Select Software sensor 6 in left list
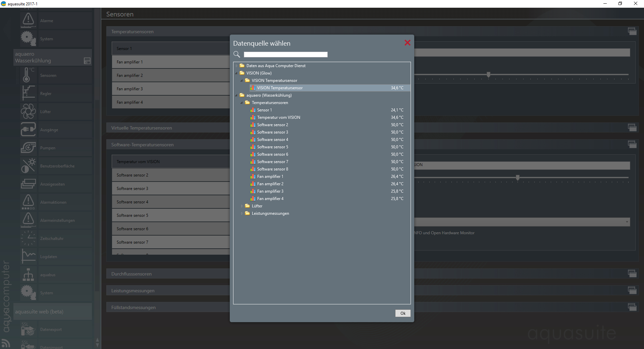Image resolution: width=644 pixels, height=349 pixels. [171, 229]
